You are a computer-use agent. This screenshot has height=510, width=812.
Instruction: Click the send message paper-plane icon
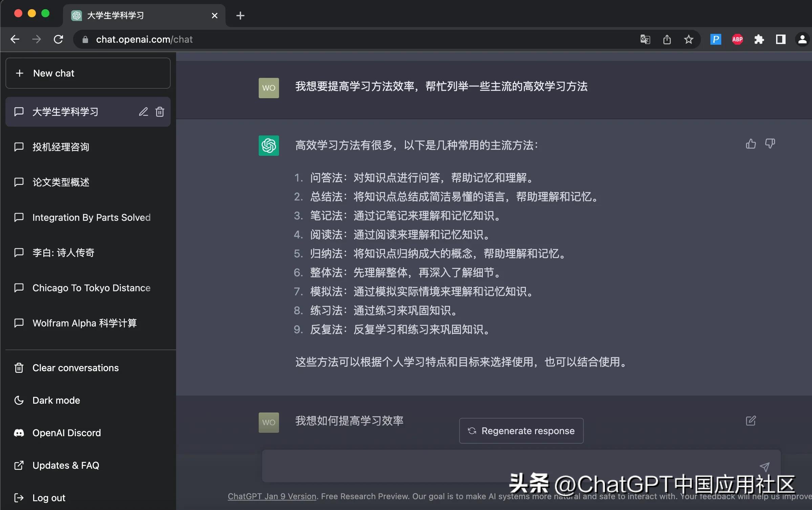pyautogui.click(x=765, y=467)
